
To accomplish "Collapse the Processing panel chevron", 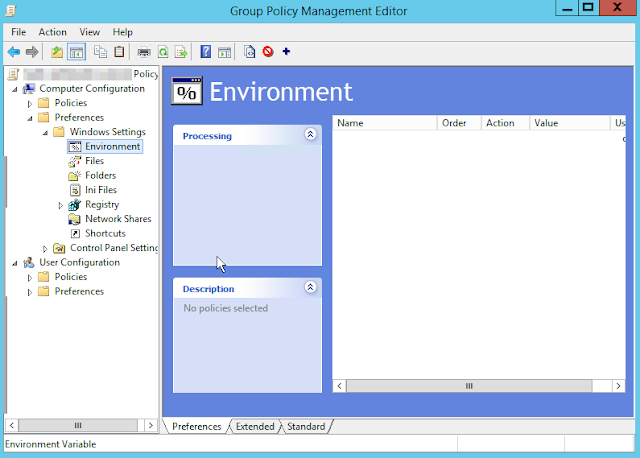I will [310, 134].
